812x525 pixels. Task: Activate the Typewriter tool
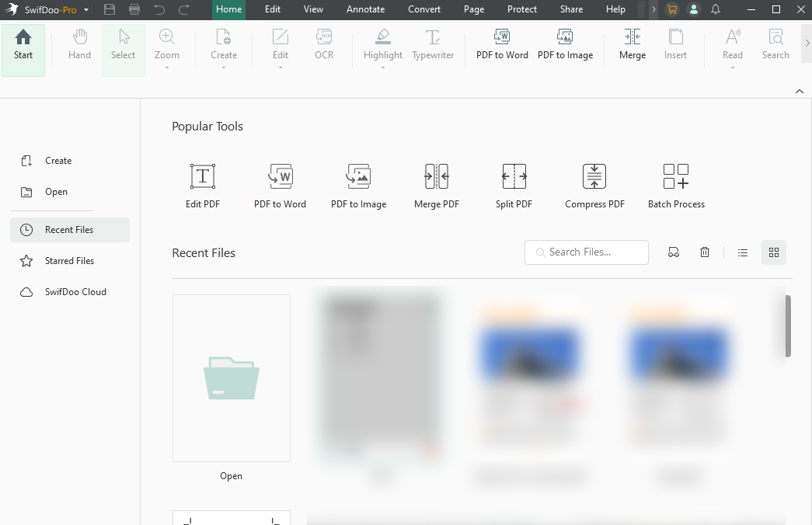pyautogui.click(x=433, y=47)
